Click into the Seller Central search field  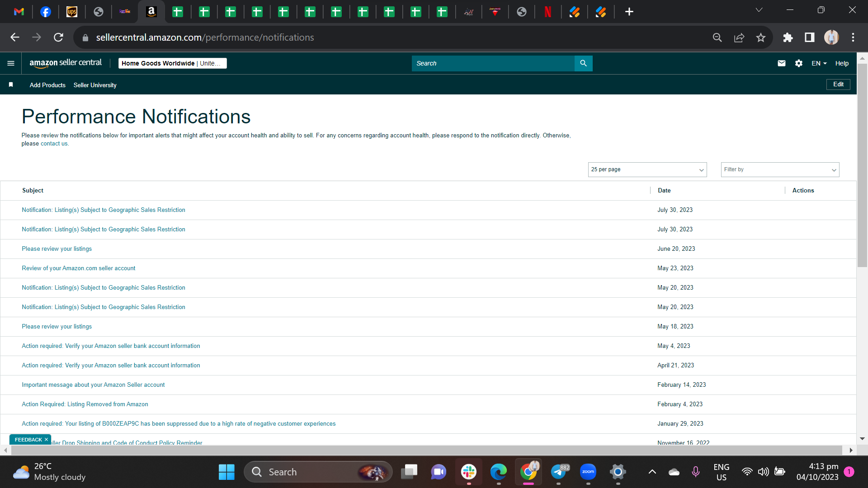point(493,63)
